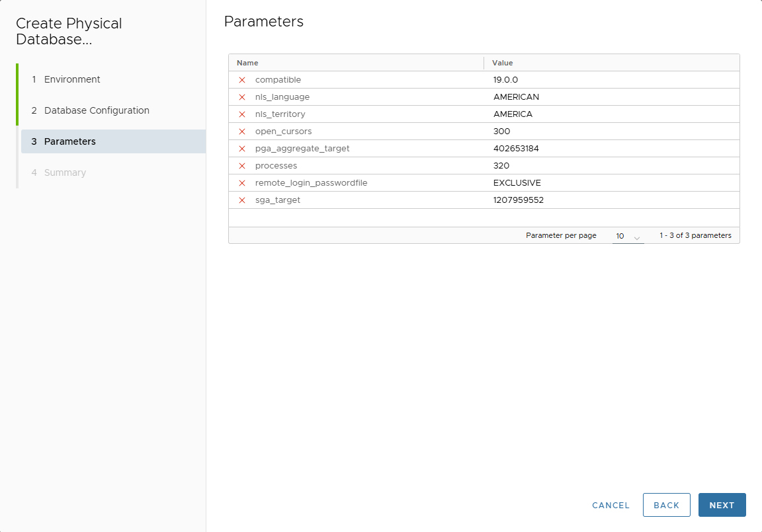Delete the processes parameter row
Image resolution: width=762 pixels, height=532 pixels.
242,165
